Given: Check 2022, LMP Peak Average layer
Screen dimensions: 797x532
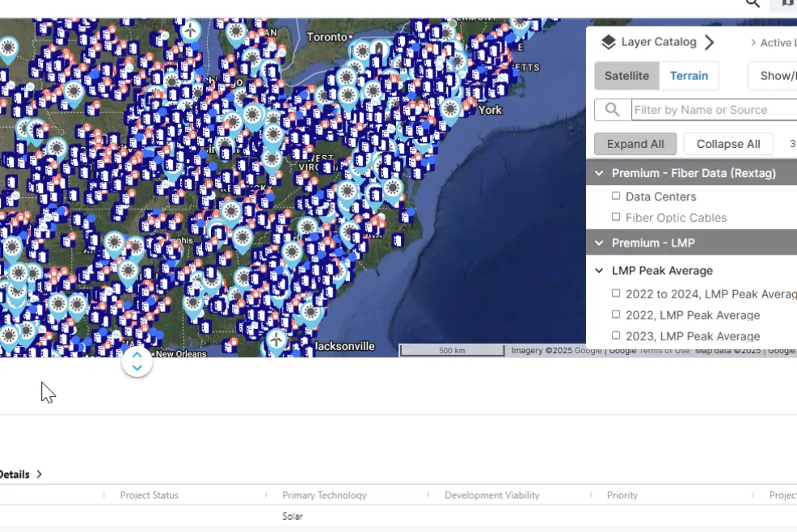Looking at the screenshot, I should coord(616,315).
